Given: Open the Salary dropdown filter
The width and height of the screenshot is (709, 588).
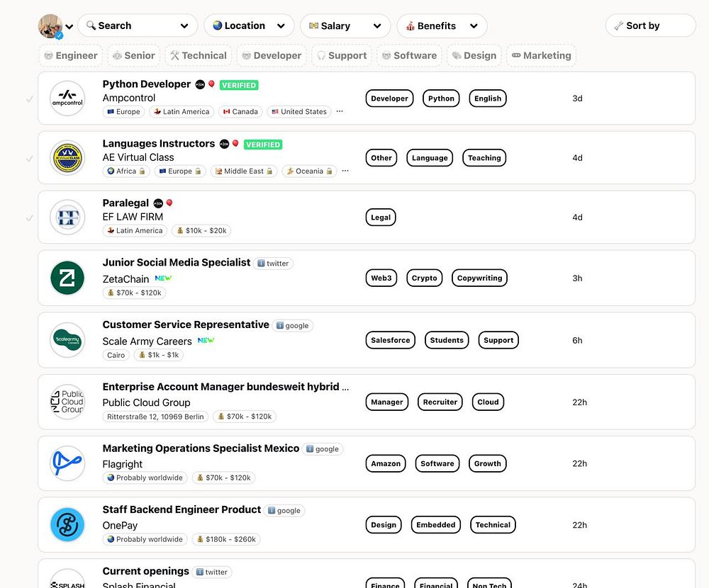Looking at the screenshot, I should coord(345,26).
